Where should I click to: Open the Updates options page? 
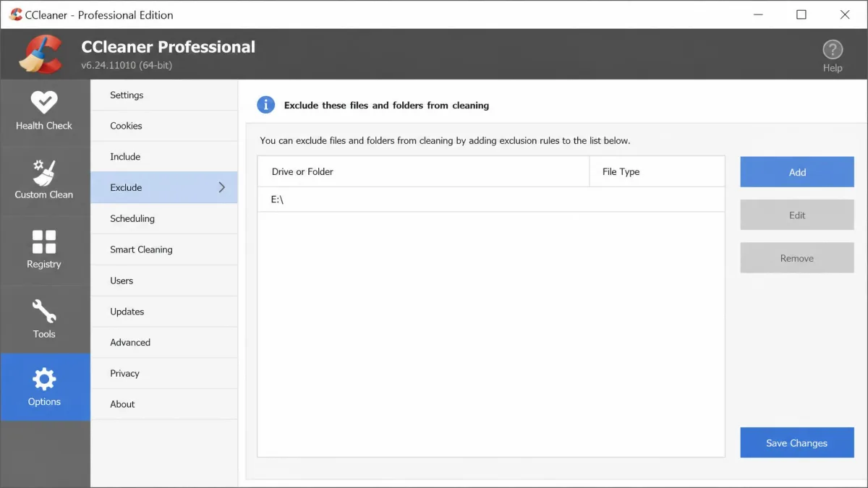pos(164,312)
